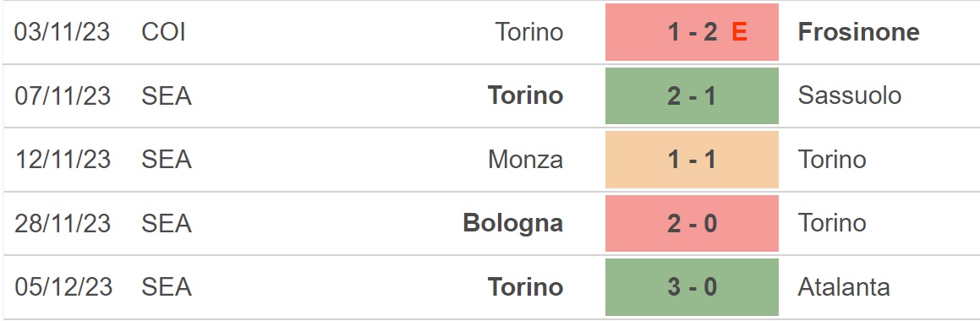Select the 1 - 1 draw score box
This screenshot has height=321, width=980.
click(x=692, y=160)
